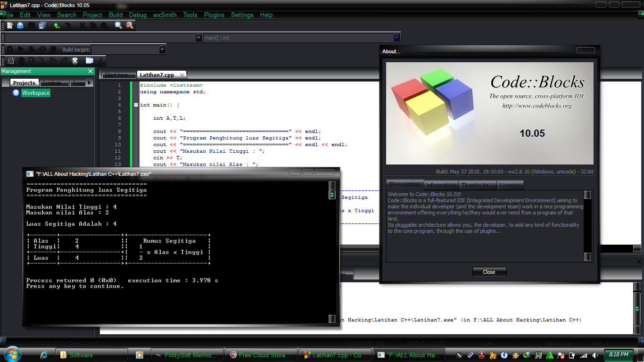
Task: Click Close in the About dialog
Action: (x=489, y=271)
